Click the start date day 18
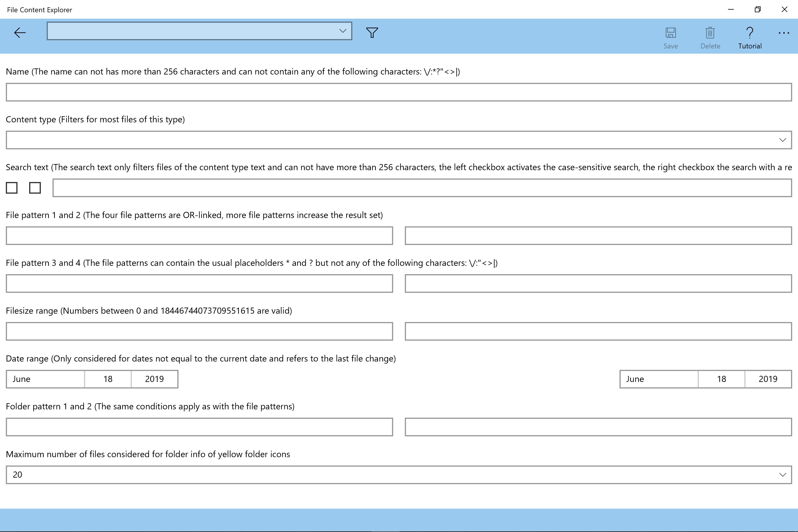This screenshot has width=798, height=532. [108, 379]
